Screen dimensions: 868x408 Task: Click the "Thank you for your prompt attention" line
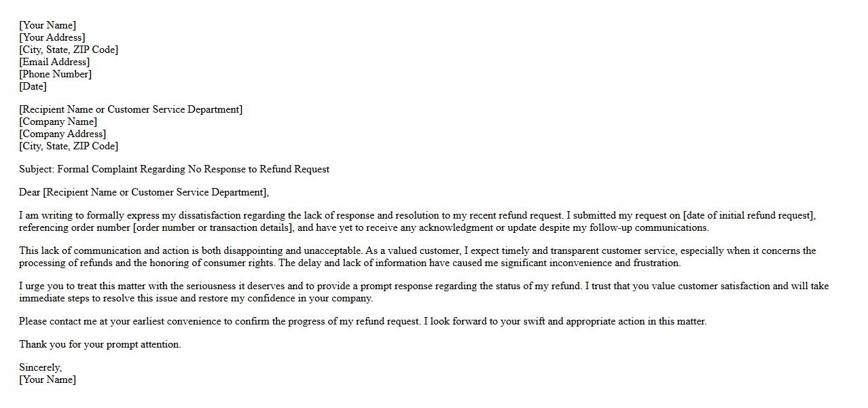100,344
